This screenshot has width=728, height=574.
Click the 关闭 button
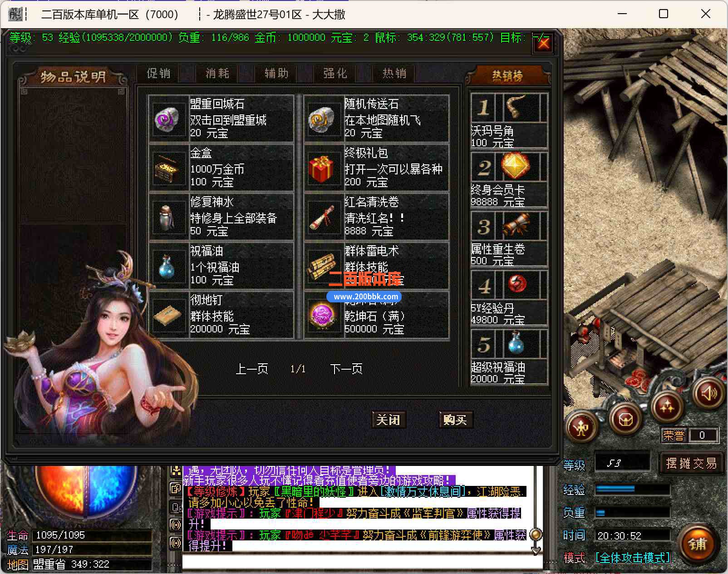pos(389,420)
